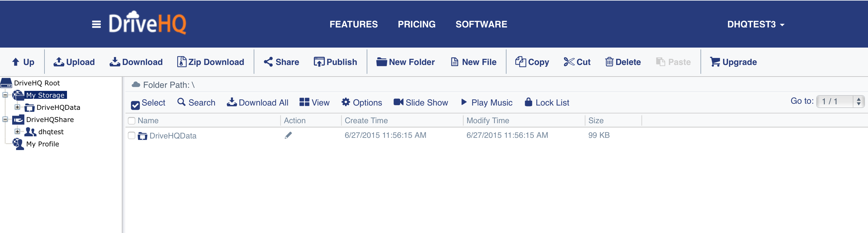The height and width of the screenshot is (233, 868).
Task: Click the Download All button
Action: (x=258, y=102)
